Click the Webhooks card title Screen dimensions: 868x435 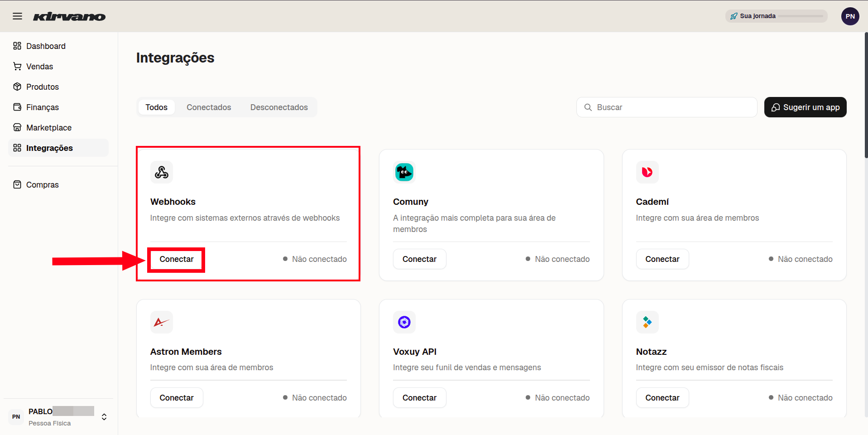coord(173,202)
